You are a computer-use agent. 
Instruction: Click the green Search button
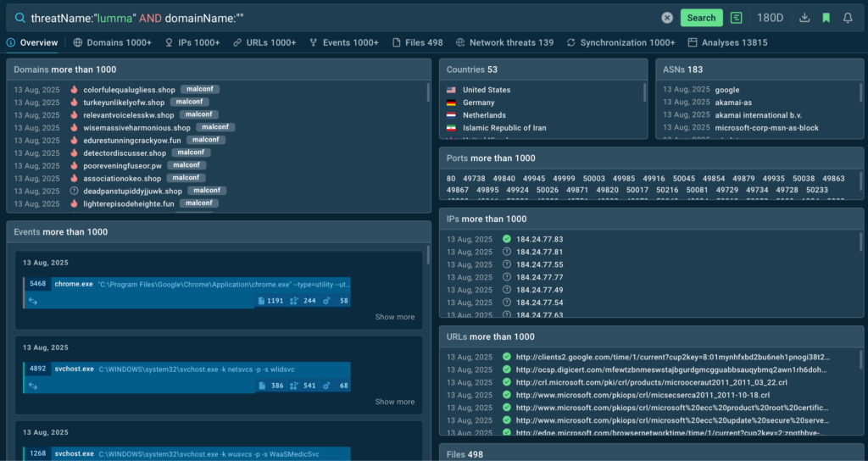pyautogui.click(x=701, y=18)
